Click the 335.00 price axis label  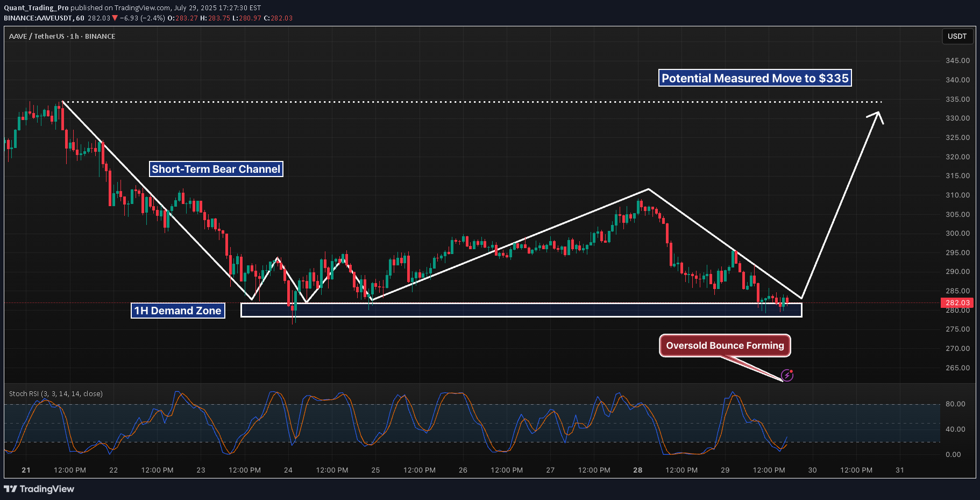click(x=958, y=99)
